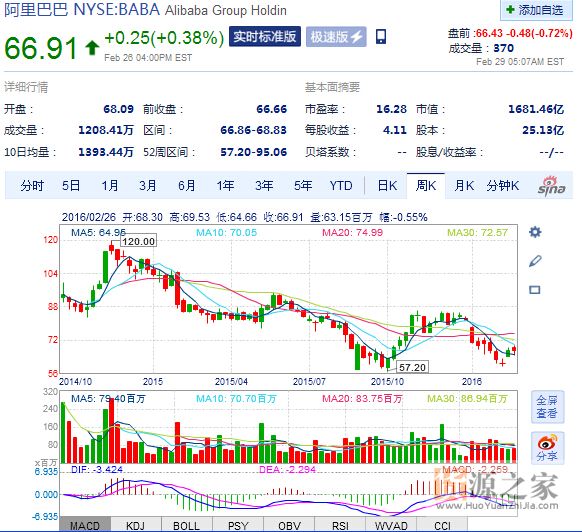Image resolution: width=582 pixels, height=532 pixels.
Task: Select the WVAD indicator tab
Action: 391,525
